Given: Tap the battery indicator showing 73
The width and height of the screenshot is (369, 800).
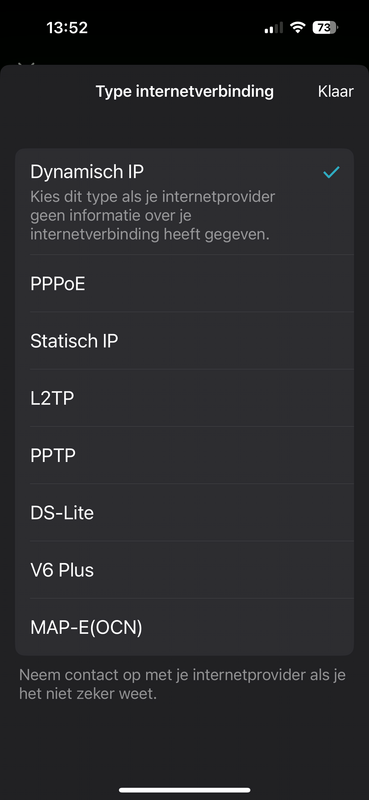Looking at the screenshot, I should tap(325, 28).
